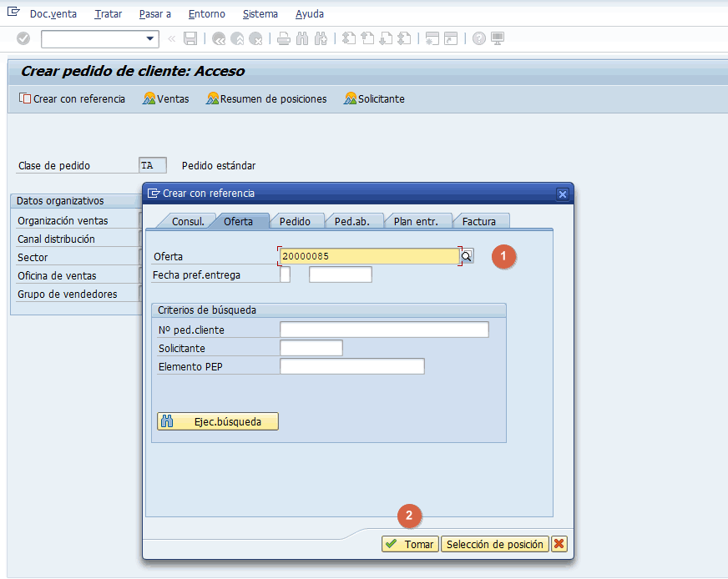
Task: Open the Entorno menu
Action: (206, 14)
